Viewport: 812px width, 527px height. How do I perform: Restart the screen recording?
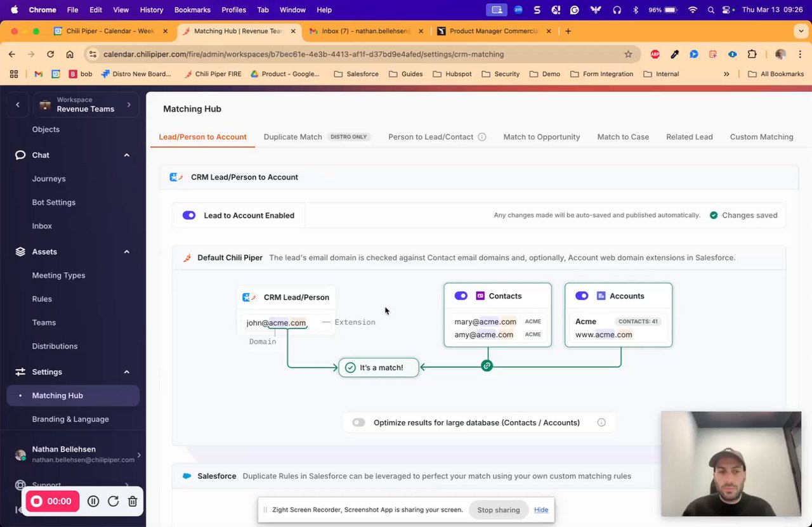[113, 501]
